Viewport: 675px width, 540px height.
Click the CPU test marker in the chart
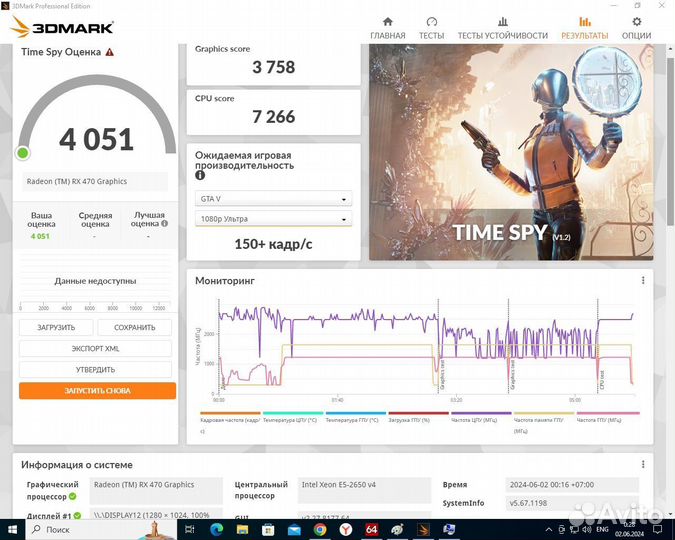[x=602, y=380]
